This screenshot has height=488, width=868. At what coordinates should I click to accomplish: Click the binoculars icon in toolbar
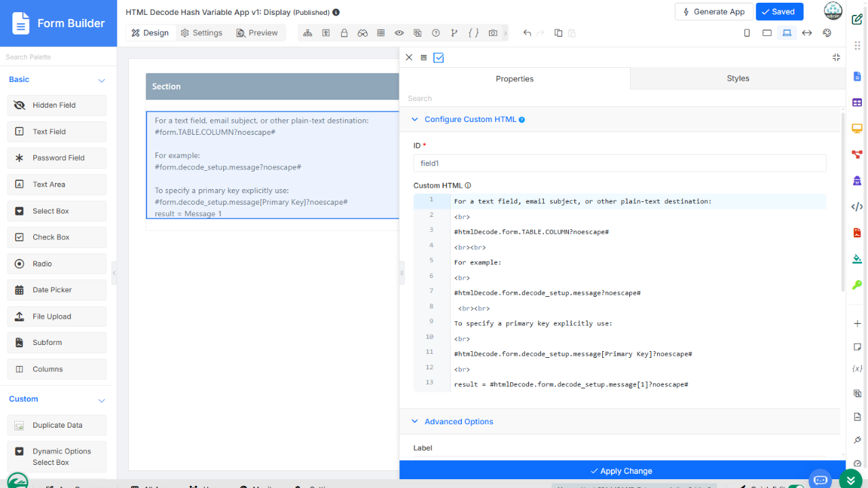(363, 33)
